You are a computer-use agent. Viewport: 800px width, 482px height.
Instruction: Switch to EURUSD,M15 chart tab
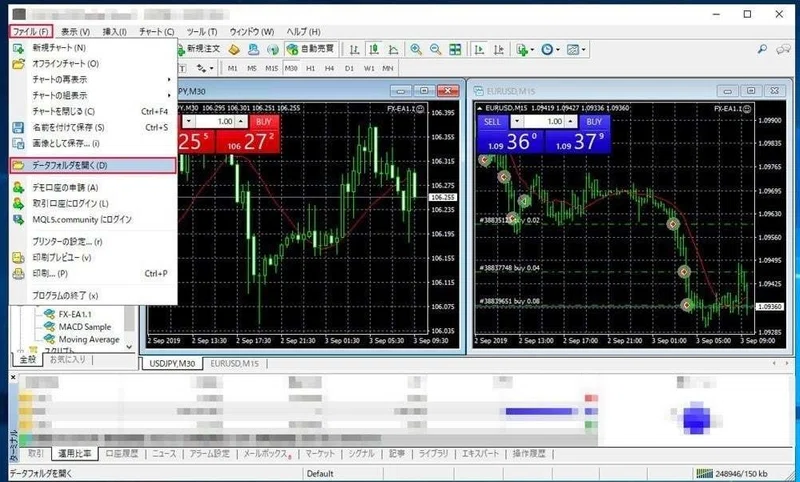(235, 364)
